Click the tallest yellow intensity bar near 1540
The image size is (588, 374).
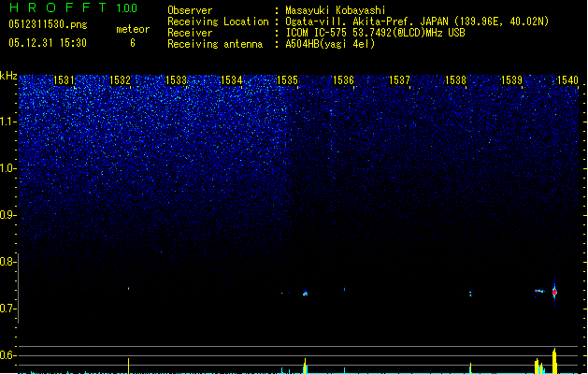click(554, 361)
